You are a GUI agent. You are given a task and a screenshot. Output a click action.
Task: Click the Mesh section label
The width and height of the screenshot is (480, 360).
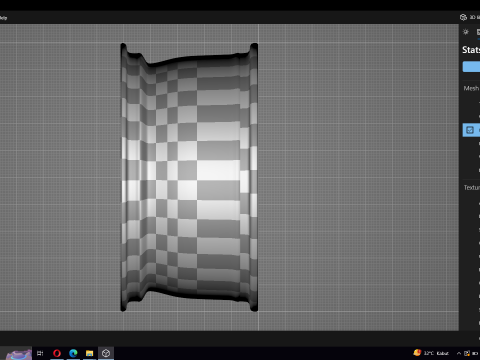(x=471, y=88)
